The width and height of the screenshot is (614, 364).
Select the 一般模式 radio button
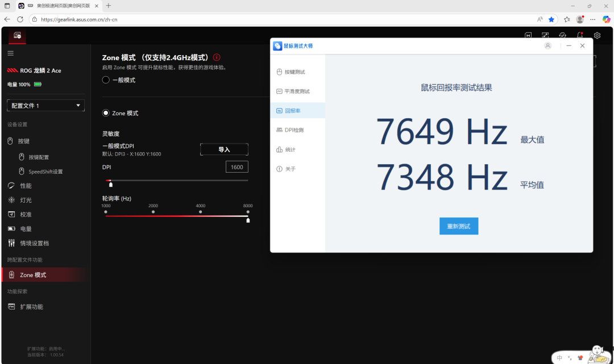click(106, 80)
